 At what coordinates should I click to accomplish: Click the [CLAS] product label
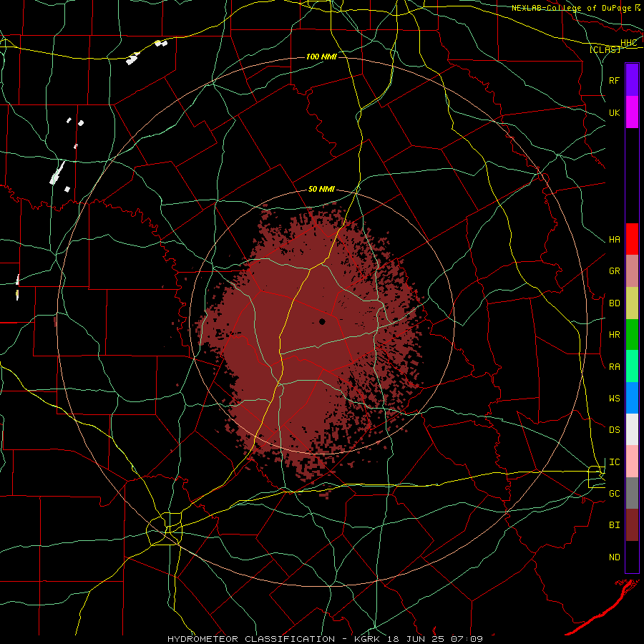coord(605,49)
